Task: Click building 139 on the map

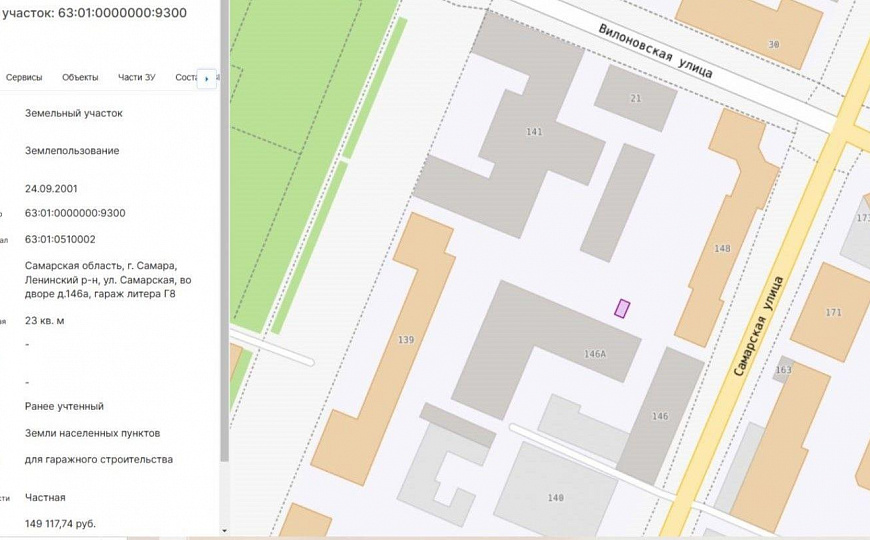Action: 406,340
